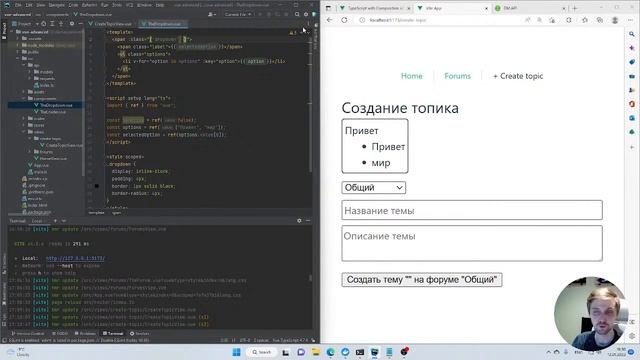Open the weather widget on the taskbar
This screenshot has width=640, height=360.
point(17,352)
